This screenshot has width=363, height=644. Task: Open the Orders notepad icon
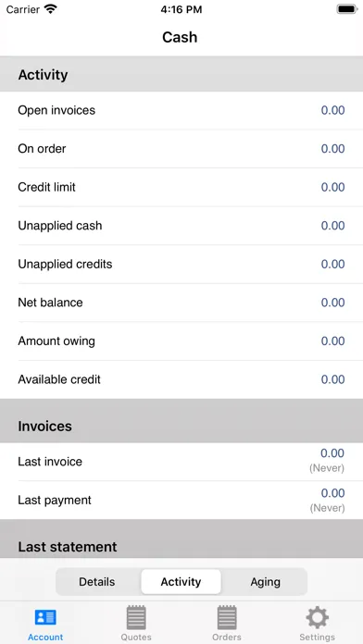[x=227, y=617]
